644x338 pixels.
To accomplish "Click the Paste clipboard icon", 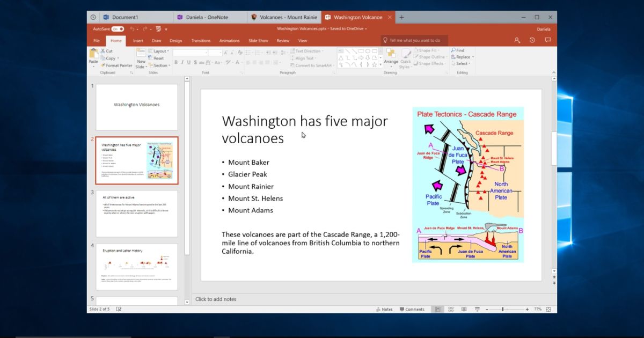I will (93, 54).
